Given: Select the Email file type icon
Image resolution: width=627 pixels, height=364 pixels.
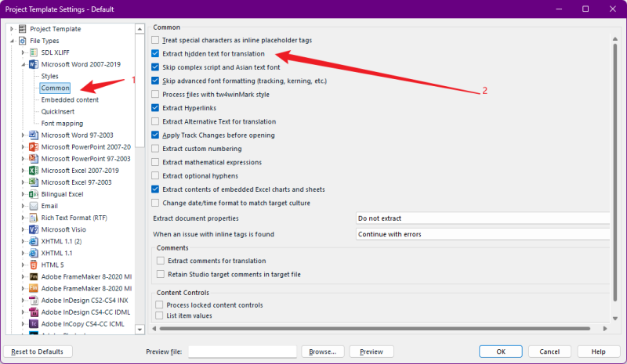Looking at the screenshot, I should (34, 206).
